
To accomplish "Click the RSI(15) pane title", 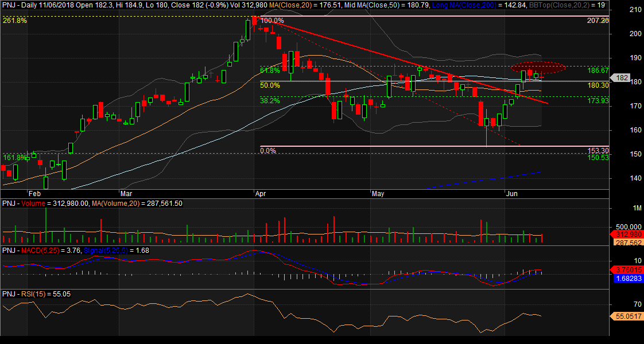I will click(35, 294).
